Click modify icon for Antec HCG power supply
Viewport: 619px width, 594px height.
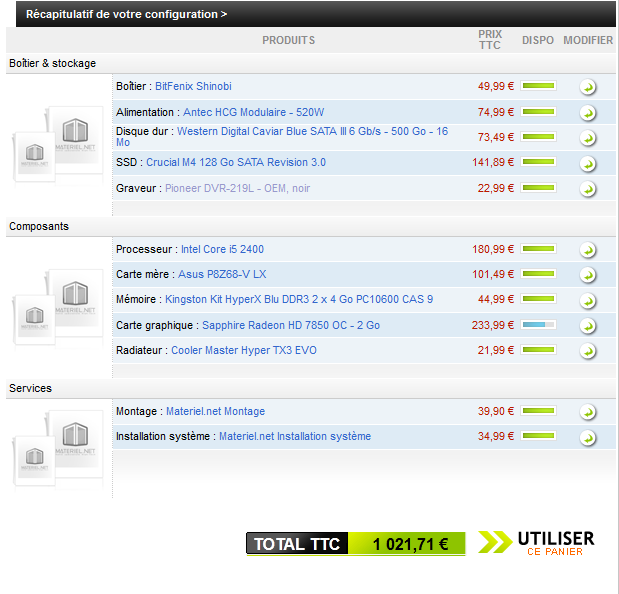point(588,113)
